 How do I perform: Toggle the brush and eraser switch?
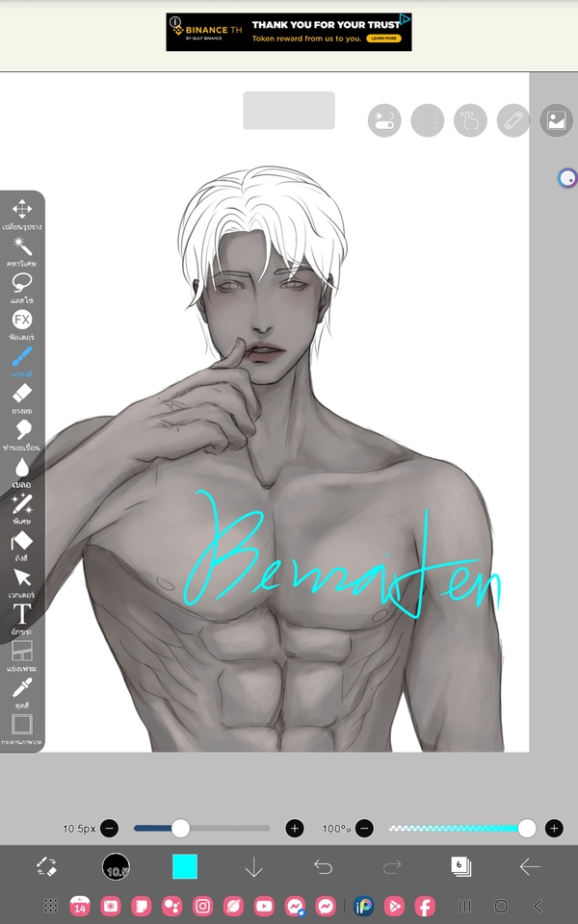47,866
